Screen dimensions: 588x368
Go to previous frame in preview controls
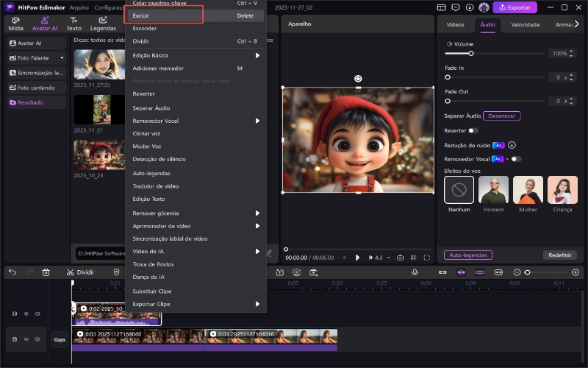pyautogui.click(x=344, y=258)
